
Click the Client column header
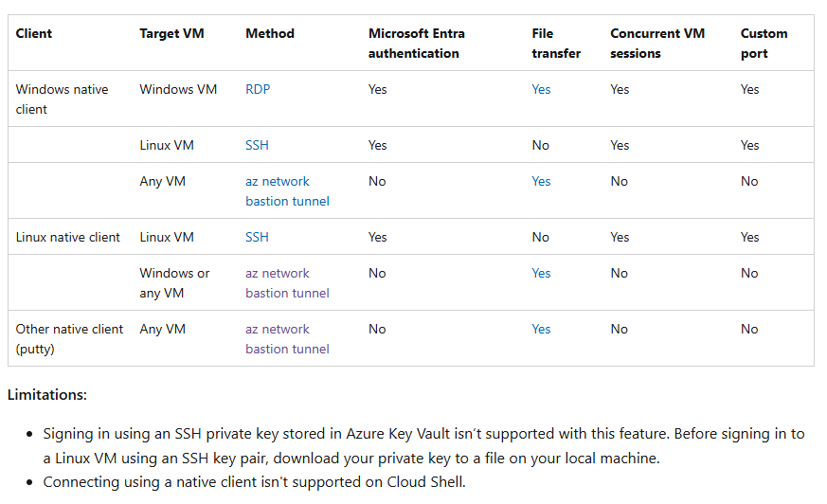tap(34, 33)
